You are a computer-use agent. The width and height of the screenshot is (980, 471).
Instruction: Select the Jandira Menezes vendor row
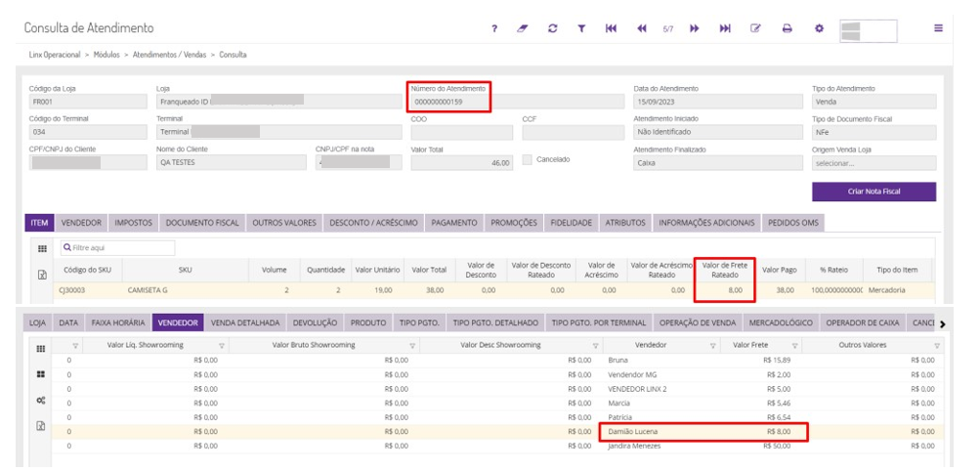coord(635,446)
